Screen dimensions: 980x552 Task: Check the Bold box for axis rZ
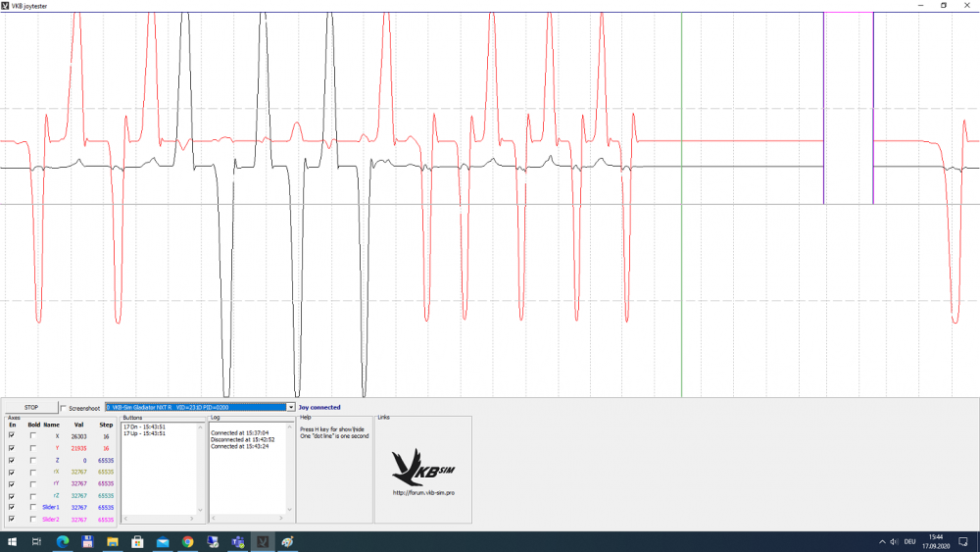[33, 495]
